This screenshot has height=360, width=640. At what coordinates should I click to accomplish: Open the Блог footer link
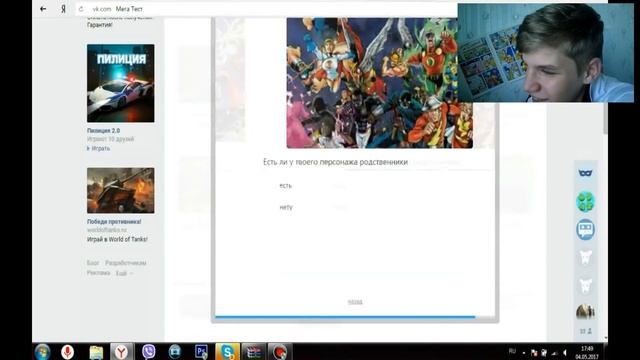click(x=93, y=263)
